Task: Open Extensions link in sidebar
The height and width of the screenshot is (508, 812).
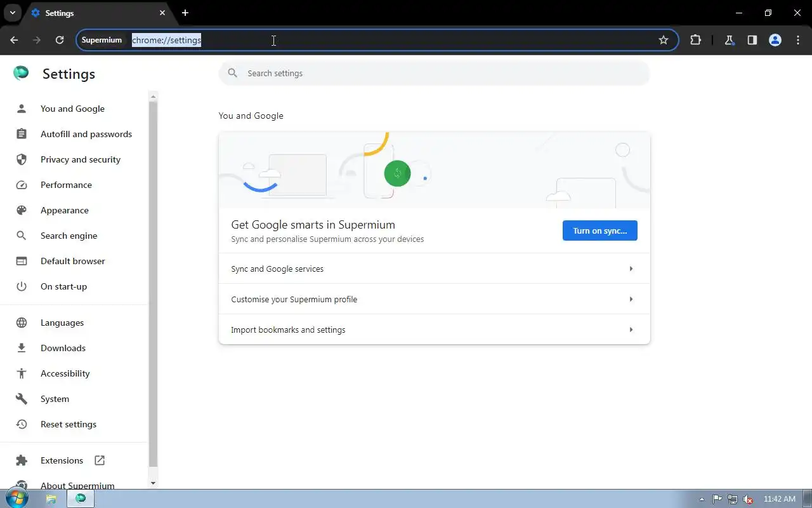Action: [x=74, y=460]
